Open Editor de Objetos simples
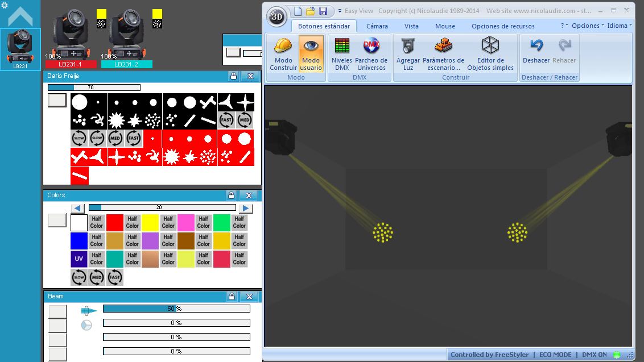This screenshot has height=362, width=644. point(490,54)
